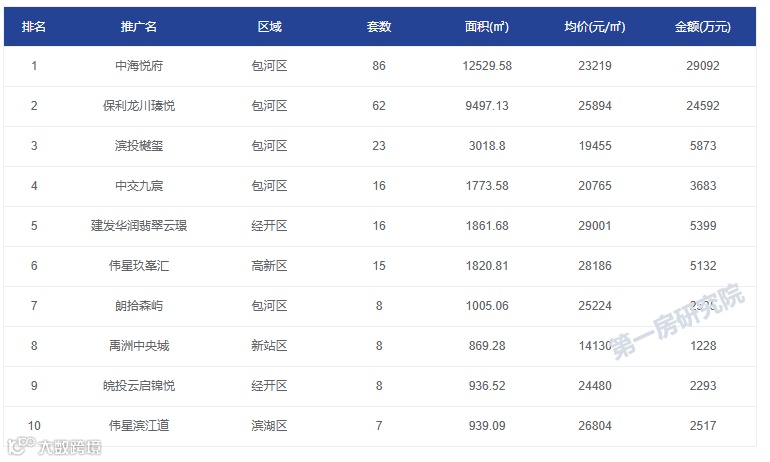Image resolution: width=770 pixels, height=462 pixels.
Task: Click the amount value 29092
Action: 703,66
